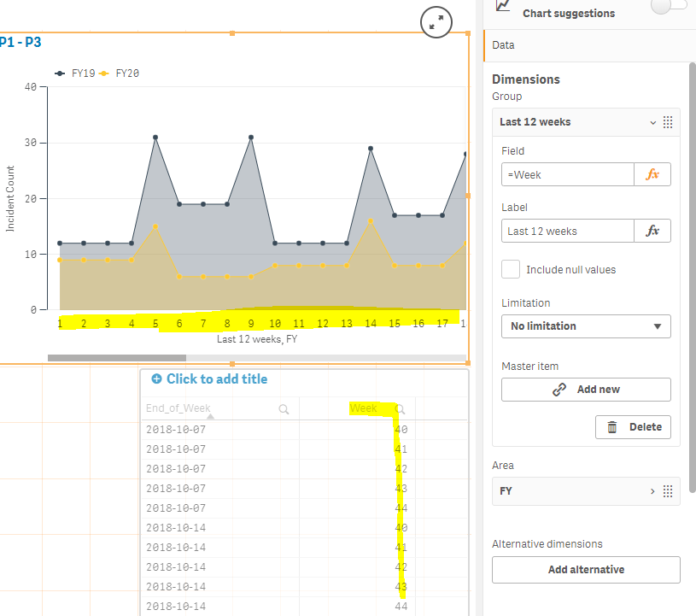696x616 pixels.
Task: Click the fullscreen expand icon above chart
Action: 436,23
